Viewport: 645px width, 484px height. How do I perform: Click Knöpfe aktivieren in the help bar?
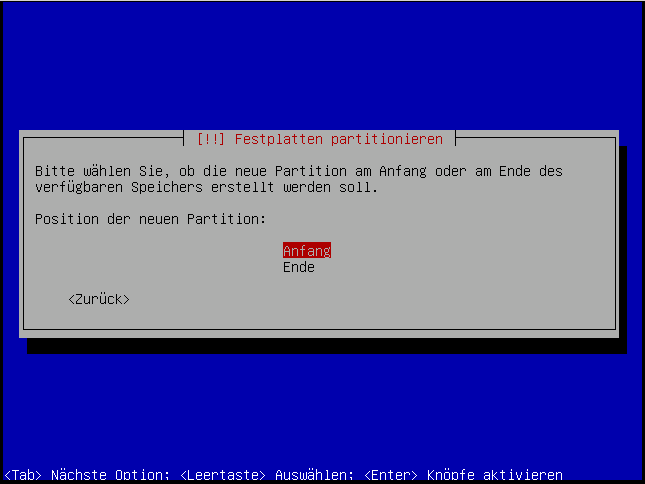tap(495, 475)
